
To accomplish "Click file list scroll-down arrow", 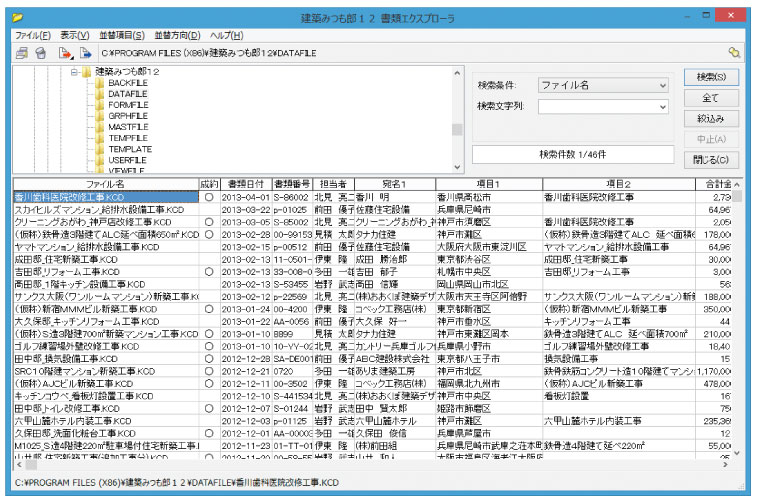I will click(x=737, y=454).
